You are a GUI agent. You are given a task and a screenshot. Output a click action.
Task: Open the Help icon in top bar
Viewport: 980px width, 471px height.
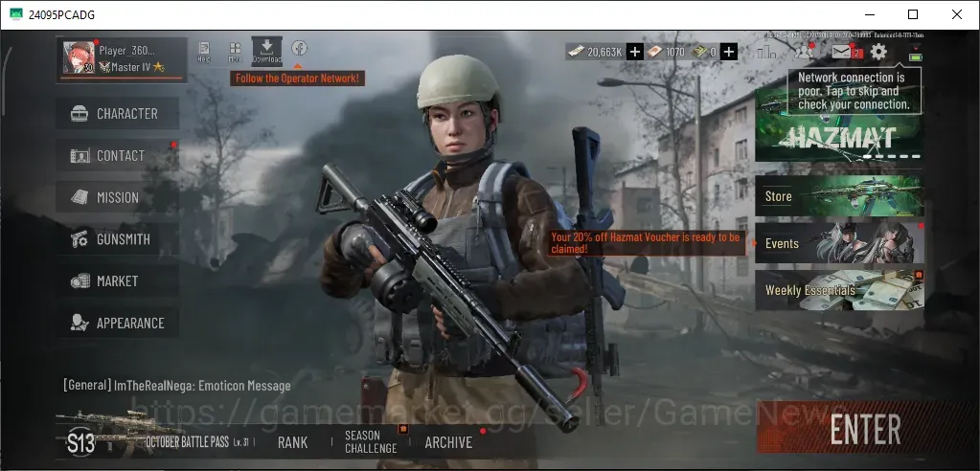[x=204, y=52]
